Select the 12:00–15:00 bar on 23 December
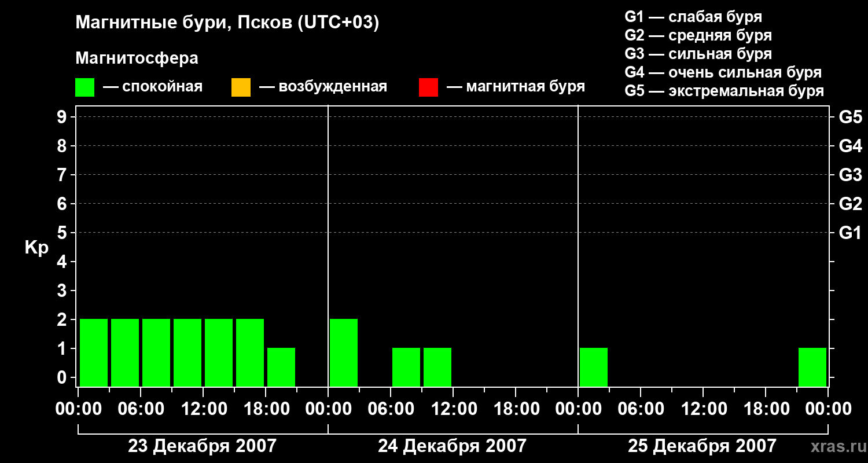This screenshot has height=463, width=868. (219, 352)
